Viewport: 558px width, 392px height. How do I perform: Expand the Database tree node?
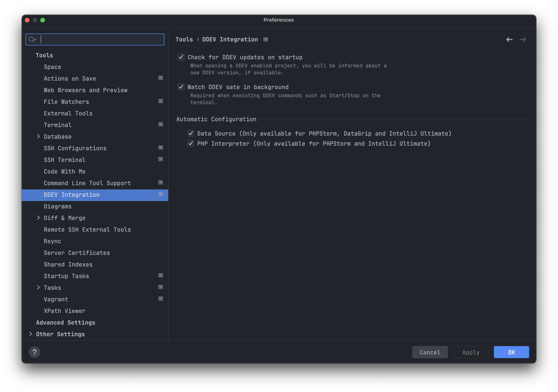38,137
